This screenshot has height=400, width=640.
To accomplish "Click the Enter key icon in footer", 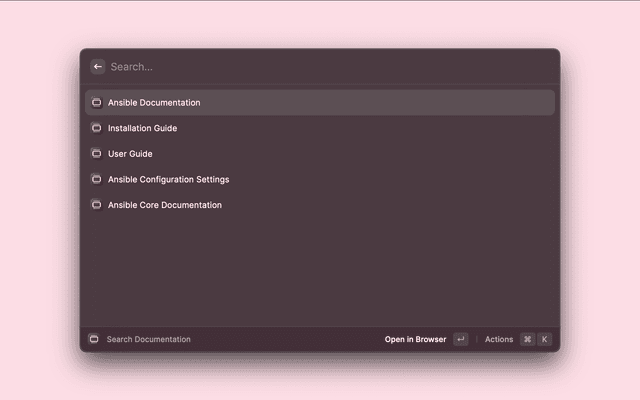I will pos(460,339).
